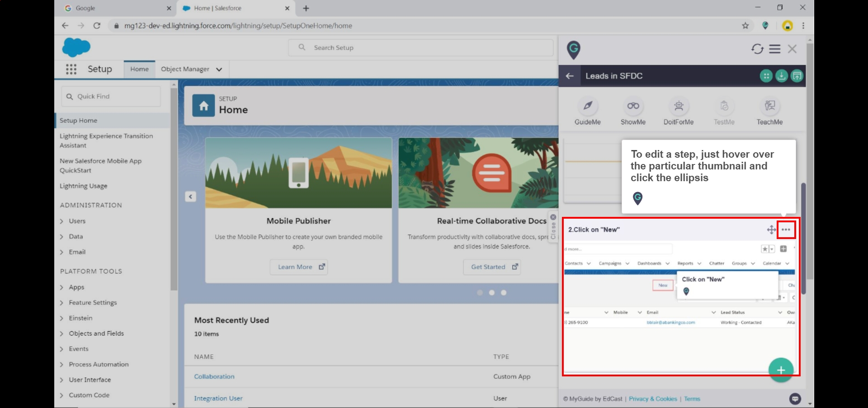Viewport: 868px width, 408px height.
Task: Open a new browser tab
Action: 306,8
